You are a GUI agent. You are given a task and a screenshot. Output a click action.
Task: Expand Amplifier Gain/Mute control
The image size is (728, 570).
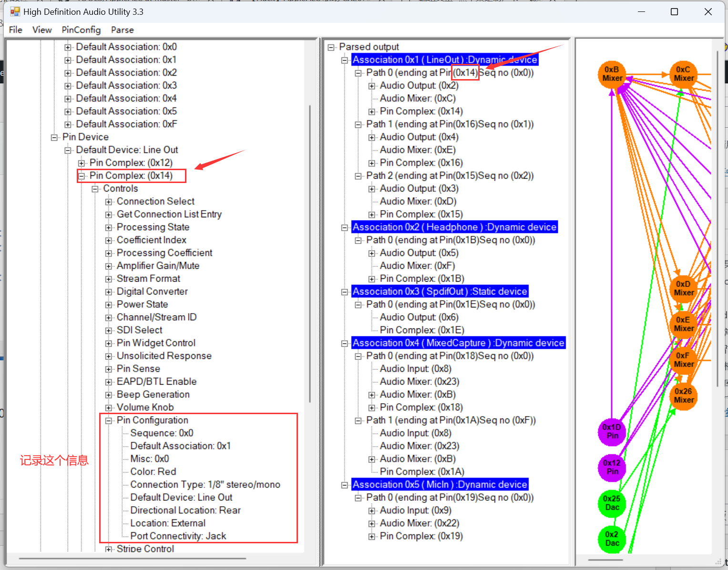pos(109,266)
